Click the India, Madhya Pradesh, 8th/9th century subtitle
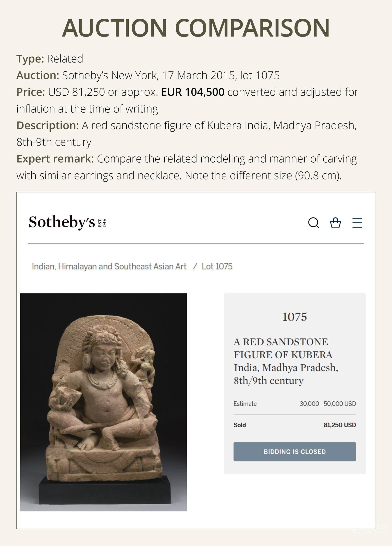392x546 pixels. [286, 374]
